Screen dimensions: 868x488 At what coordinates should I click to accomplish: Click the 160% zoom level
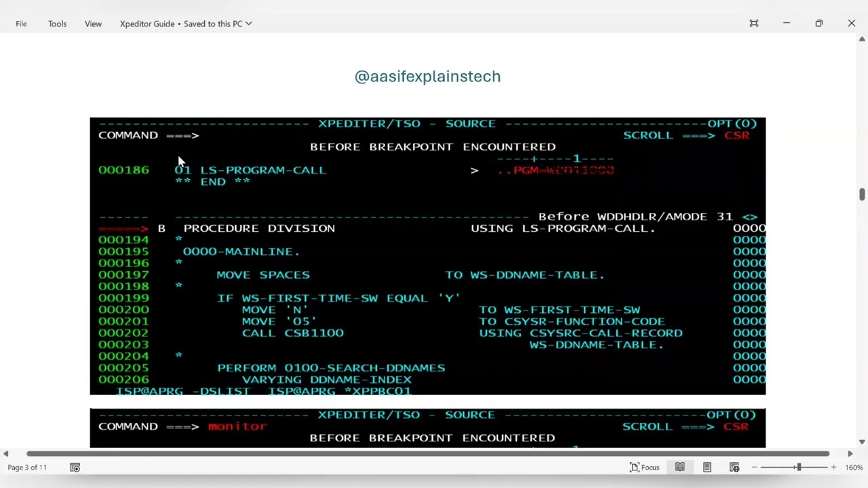(x=854, y=468)
